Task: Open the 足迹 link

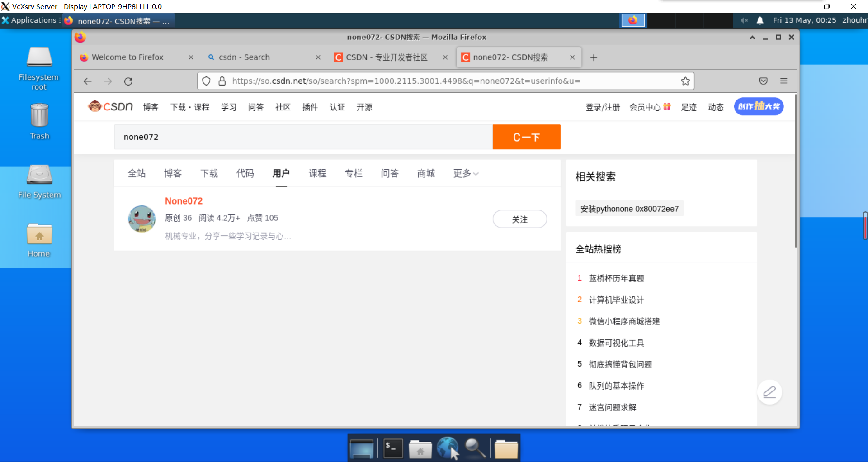Action: pos(689,107)
